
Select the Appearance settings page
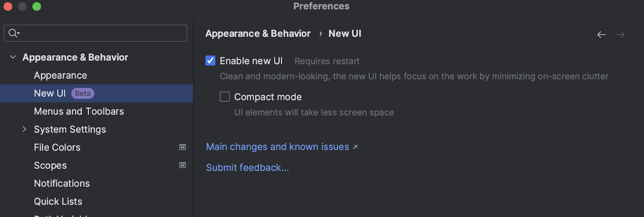point(60,75)
